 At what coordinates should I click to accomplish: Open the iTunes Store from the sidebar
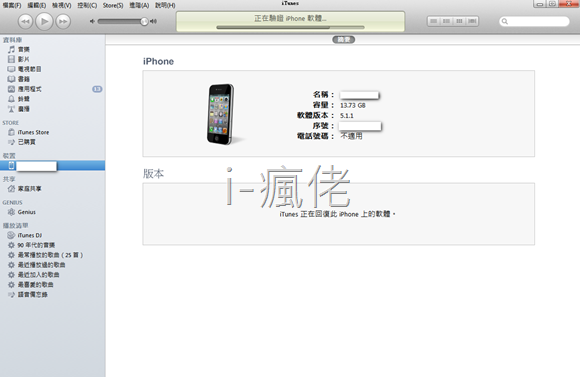[33, 132]
